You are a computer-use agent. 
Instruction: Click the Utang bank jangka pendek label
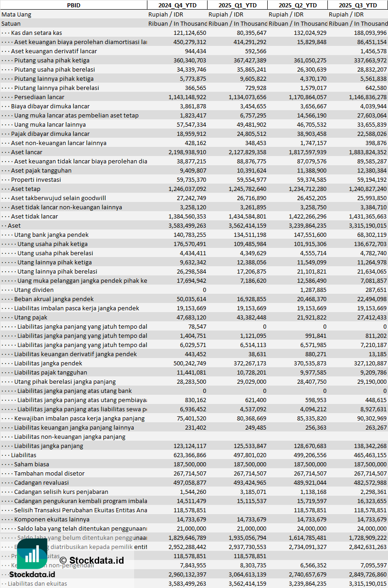(x=51, y=235)
